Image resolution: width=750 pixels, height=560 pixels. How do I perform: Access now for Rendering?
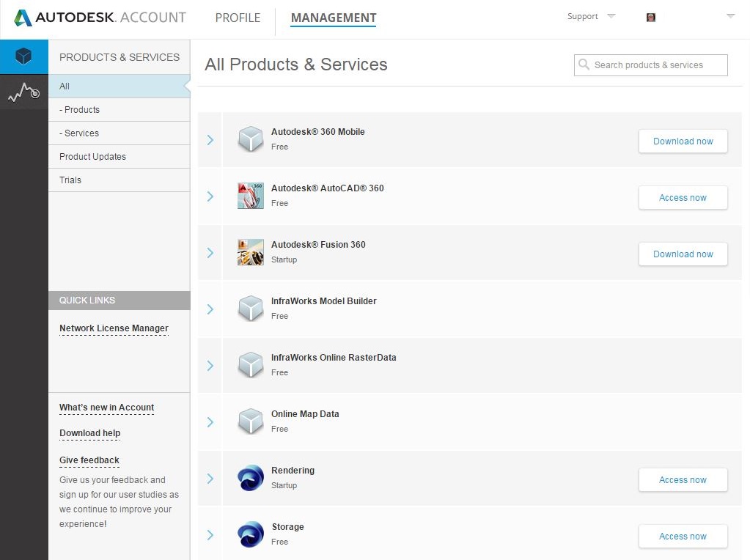coord(683,479)
